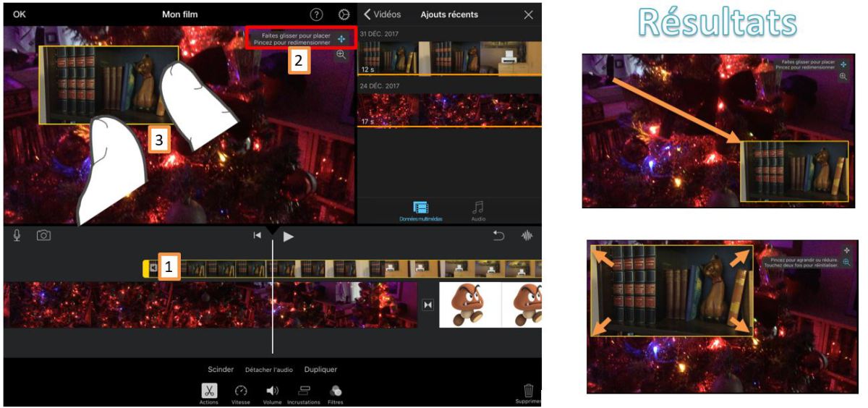
Task: Select the Christmas lights main timeline clip
Action: pos(210,305)
